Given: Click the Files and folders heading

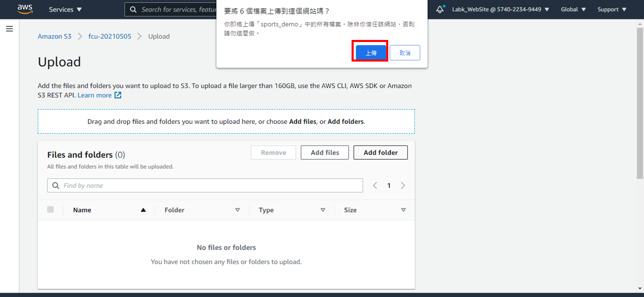Looking at the screenshot, I should (86, 155).
